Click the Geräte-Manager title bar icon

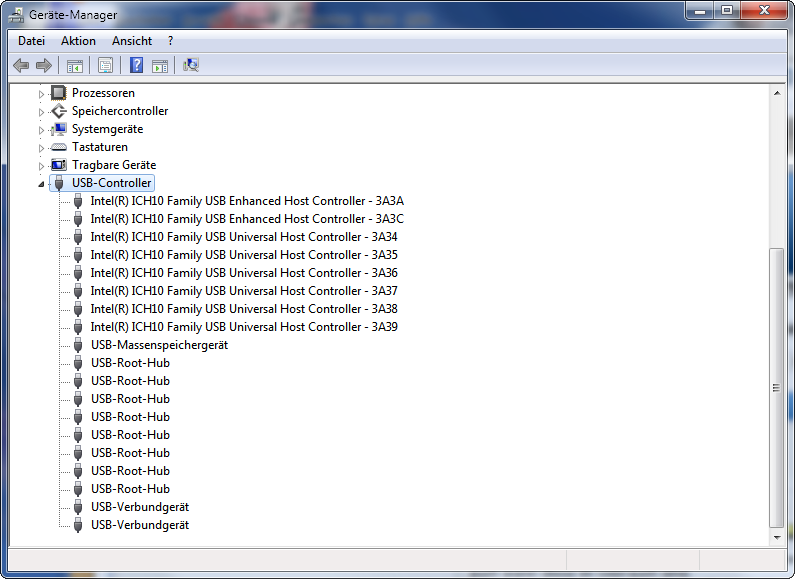[16, 15]
